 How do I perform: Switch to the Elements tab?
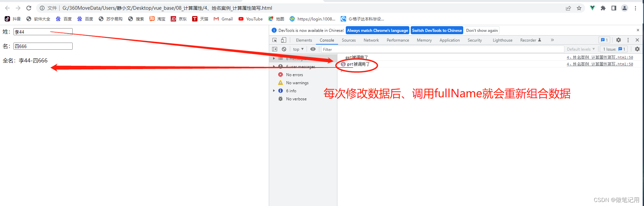pyautogui.click(x=304, y=40)
